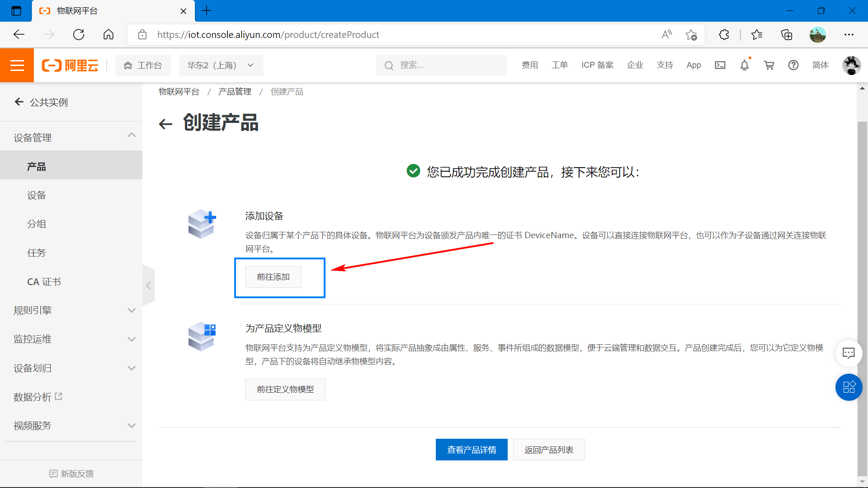Go to browser home page icon
Image resolution: width=868 pixels, height=488 pixels.
point(108,35)
